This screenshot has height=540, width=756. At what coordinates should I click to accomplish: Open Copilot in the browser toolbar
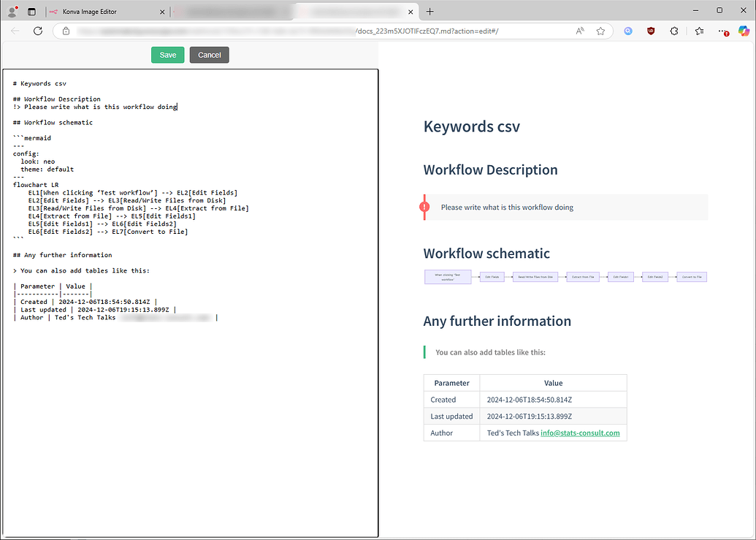tap(744, 31)
